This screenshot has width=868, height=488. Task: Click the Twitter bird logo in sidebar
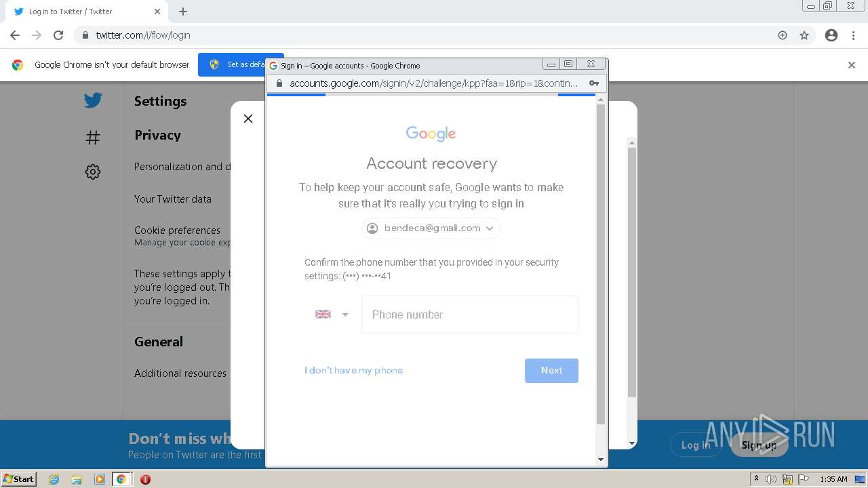pos(93,100)
